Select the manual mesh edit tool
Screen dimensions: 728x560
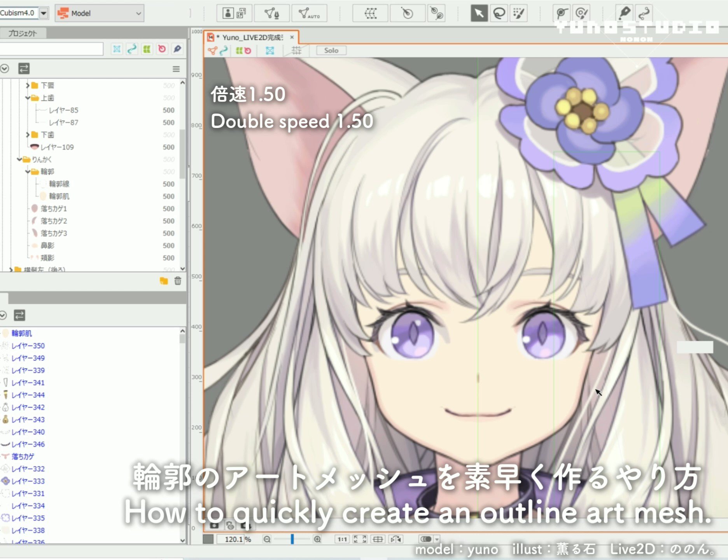click(x=271, y=14)
